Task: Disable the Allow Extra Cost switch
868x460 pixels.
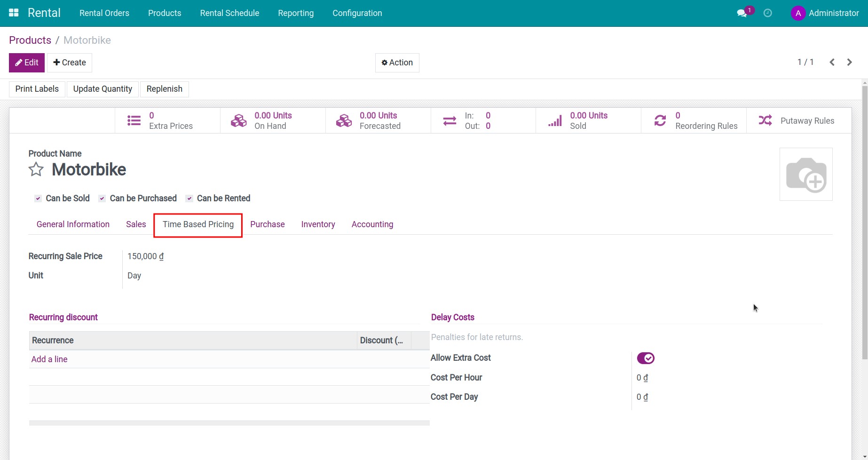Action: tap(645, 358)
